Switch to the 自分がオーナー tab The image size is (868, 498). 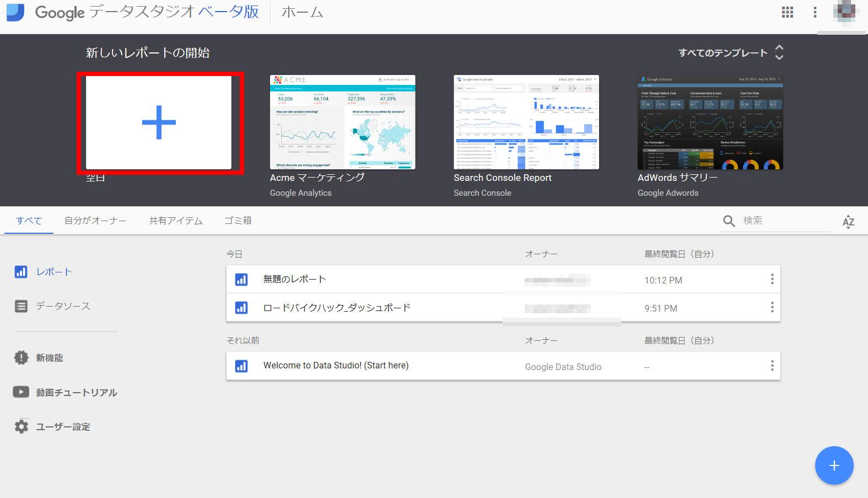(x=95, y=221)
